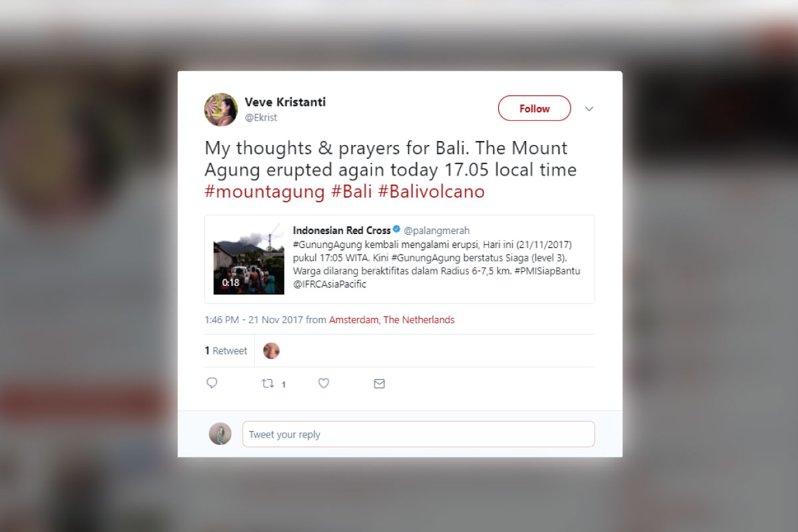View the 1 Retweet count

(x=226, y=350)
